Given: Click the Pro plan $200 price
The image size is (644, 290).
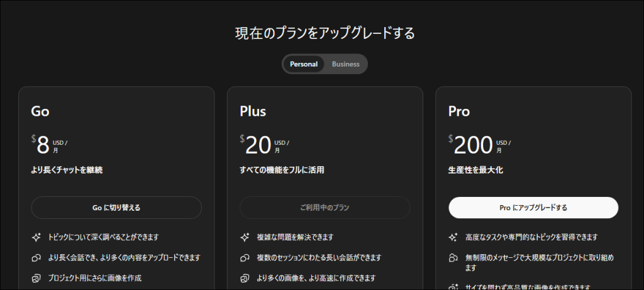Looking at the screenshot, I should coord(472,145).
